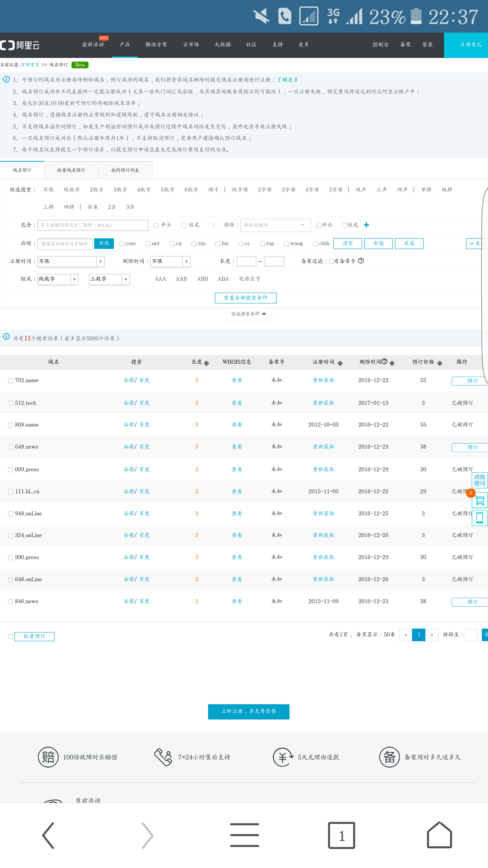Show help for the 备案号 filter
Screen dimensions: 488x868
click(361, 261)
